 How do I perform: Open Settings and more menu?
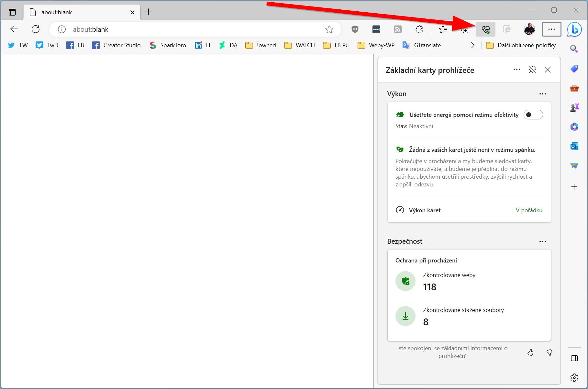pos(551,29)
